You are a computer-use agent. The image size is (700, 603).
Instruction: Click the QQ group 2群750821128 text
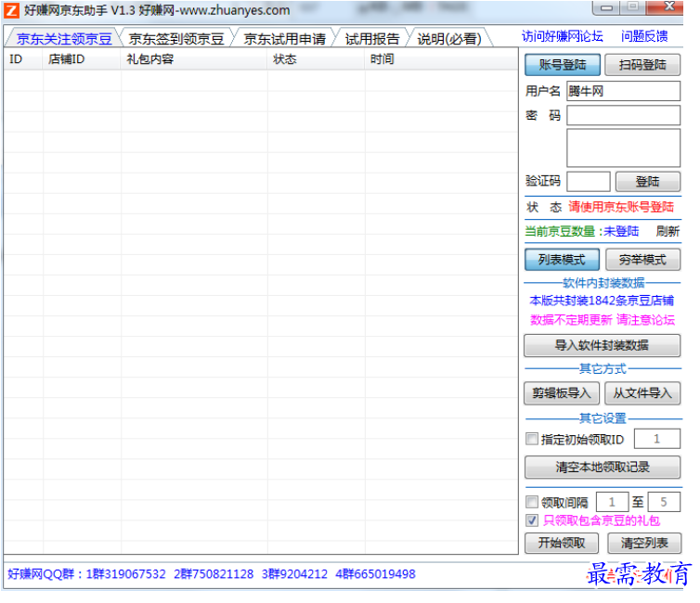click(x=214, y=574)
